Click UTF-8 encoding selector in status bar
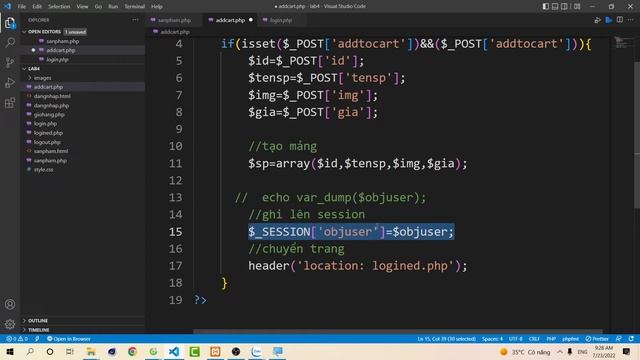 click(x=516, y=339)
